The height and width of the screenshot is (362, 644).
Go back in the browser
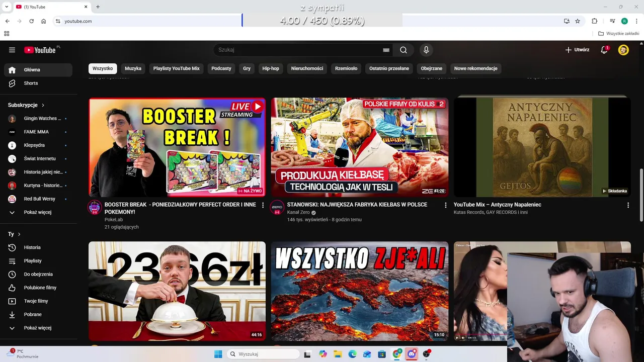tap(7, 21)
